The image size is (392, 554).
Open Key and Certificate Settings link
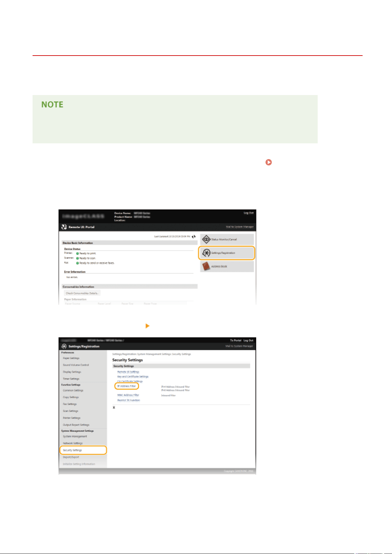tap(133, 376)
